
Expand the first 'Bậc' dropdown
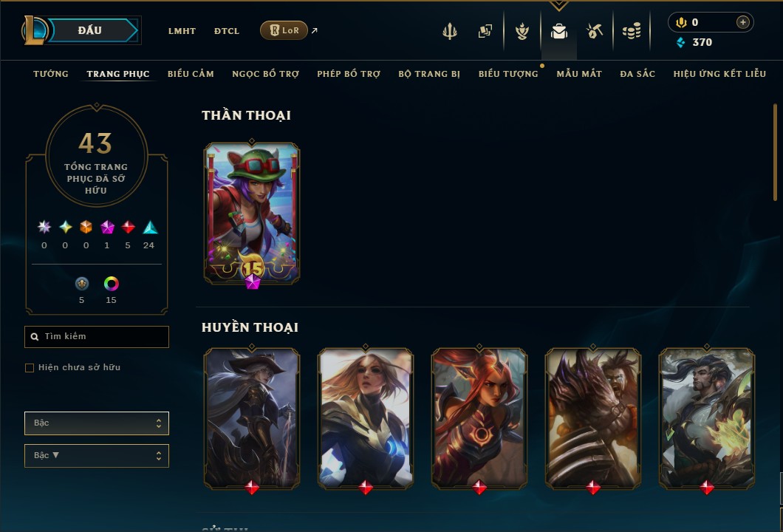coord(96,423)
